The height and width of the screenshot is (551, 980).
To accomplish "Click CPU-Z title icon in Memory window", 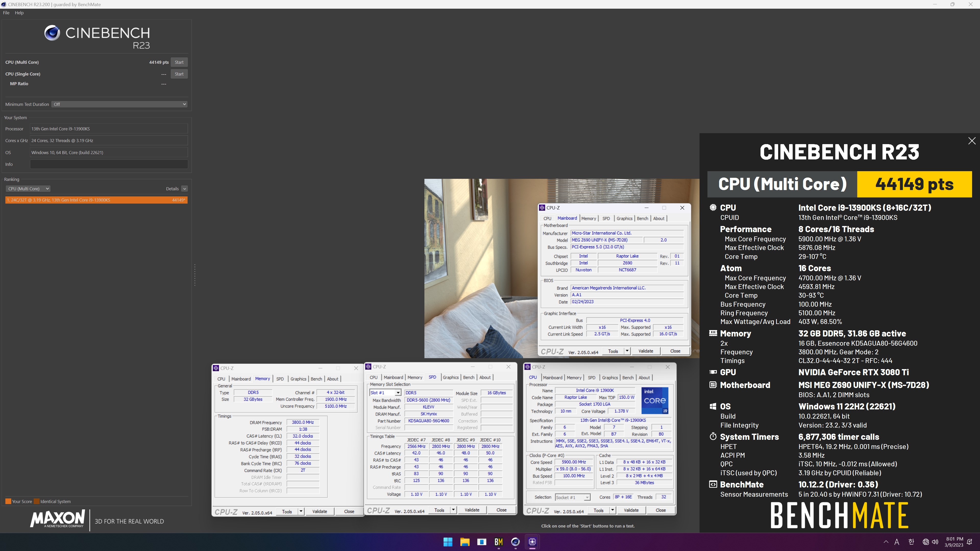I will pyautogui.click(x=216, y=368).
